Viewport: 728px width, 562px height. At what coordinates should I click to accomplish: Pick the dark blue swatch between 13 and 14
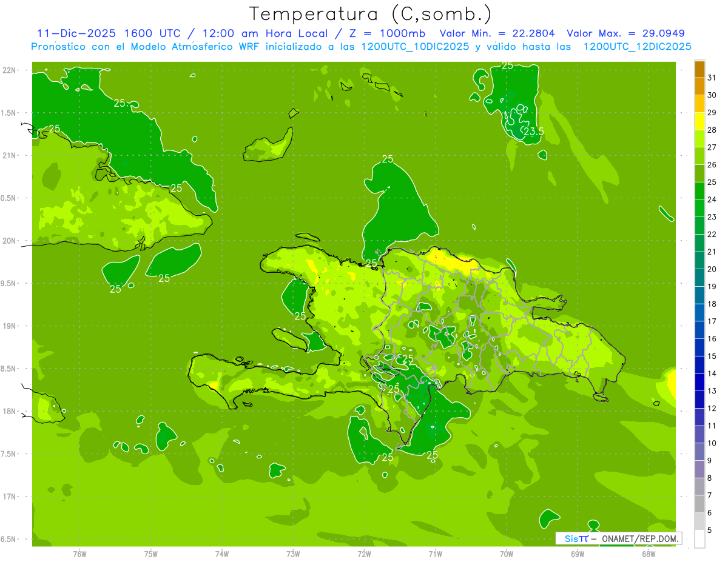point(699,382)
